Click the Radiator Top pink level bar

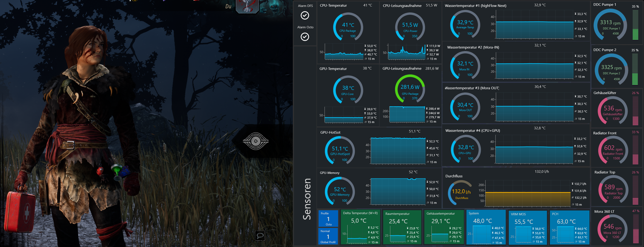tap(635, 189)
